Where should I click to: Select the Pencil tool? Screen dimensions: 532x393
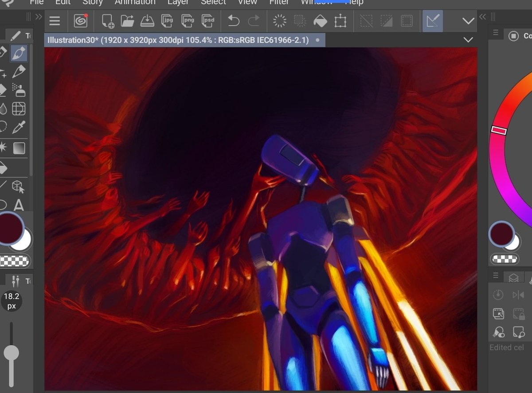click(x=19, y=71)
